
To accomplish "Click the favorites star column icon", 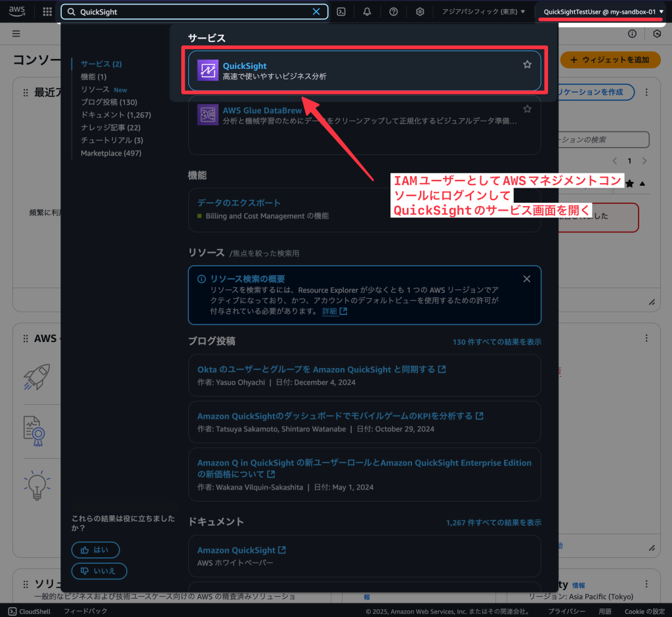I will click(x=629, y=184).
